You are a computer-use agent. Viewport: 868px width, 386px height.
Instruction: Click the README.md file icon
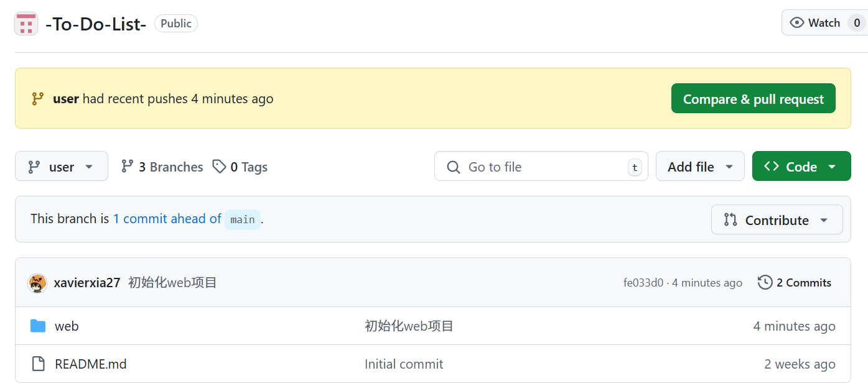point(38,364)
